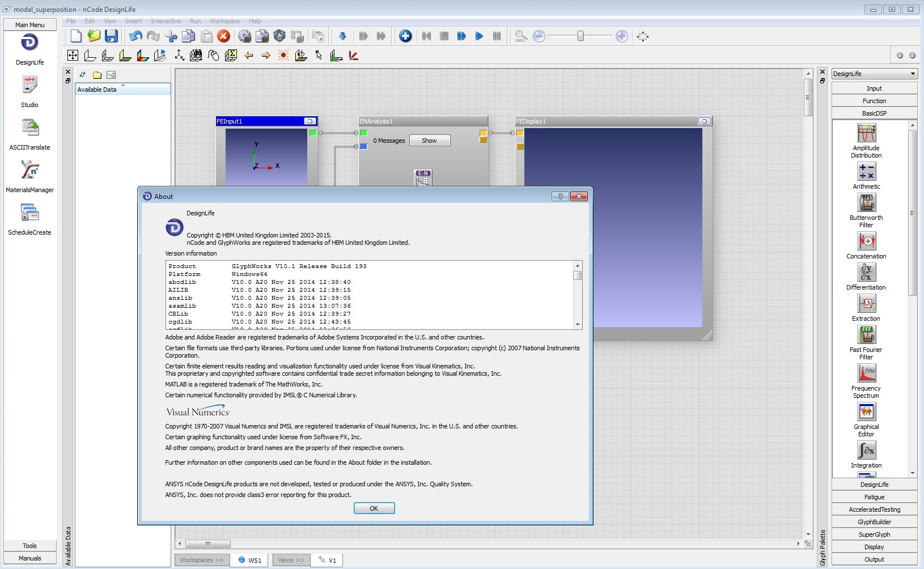Click the blue plus add icon in toolbar
This screenshot has height=569, width=924.
(x=405, y=36)
